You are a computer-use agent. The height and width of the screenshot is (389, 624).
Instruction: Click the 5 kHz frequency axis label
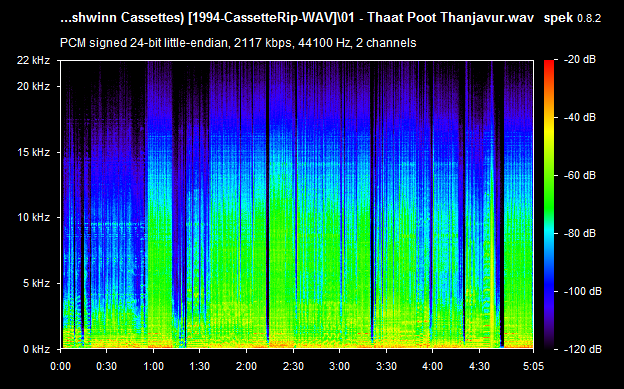pyautogui.click(x=36, y=283)
